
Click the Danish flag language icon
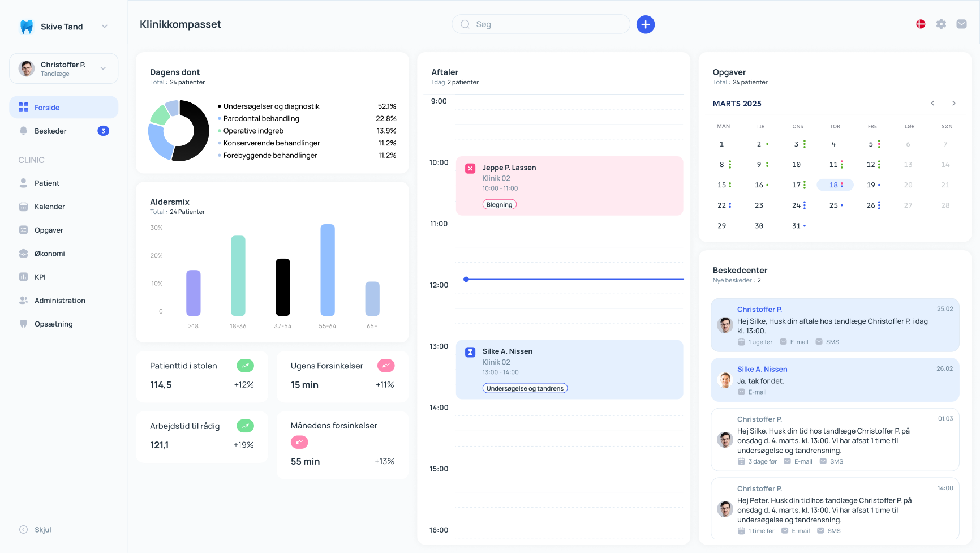(921, 24)
